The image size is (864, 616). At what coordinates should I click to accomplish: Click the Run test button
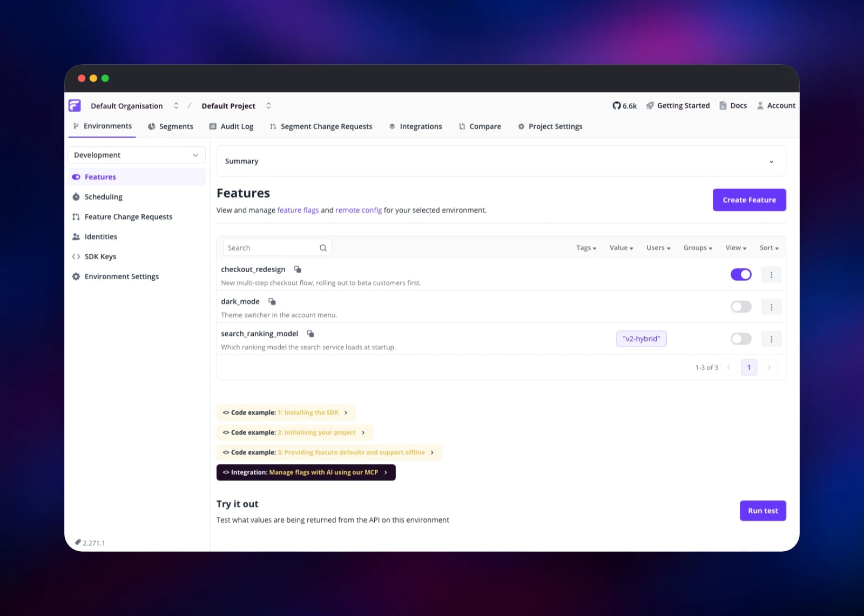point(763,511)
